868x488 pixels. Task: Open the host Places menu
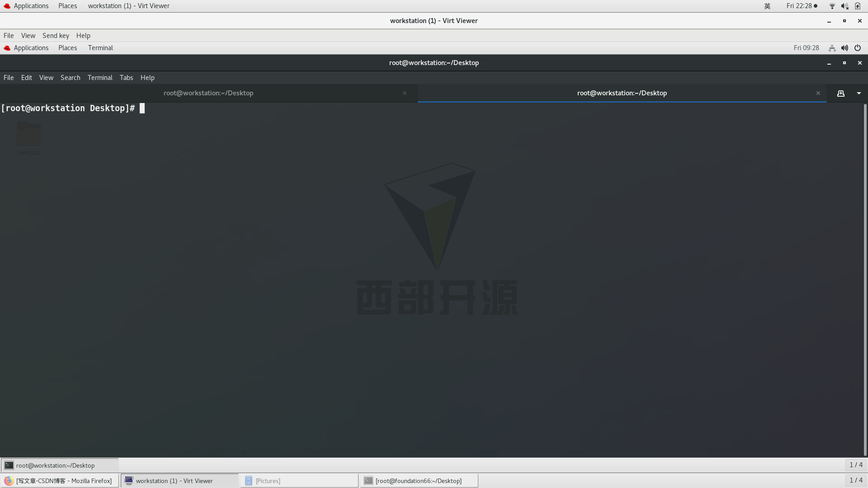pos(67,6)
